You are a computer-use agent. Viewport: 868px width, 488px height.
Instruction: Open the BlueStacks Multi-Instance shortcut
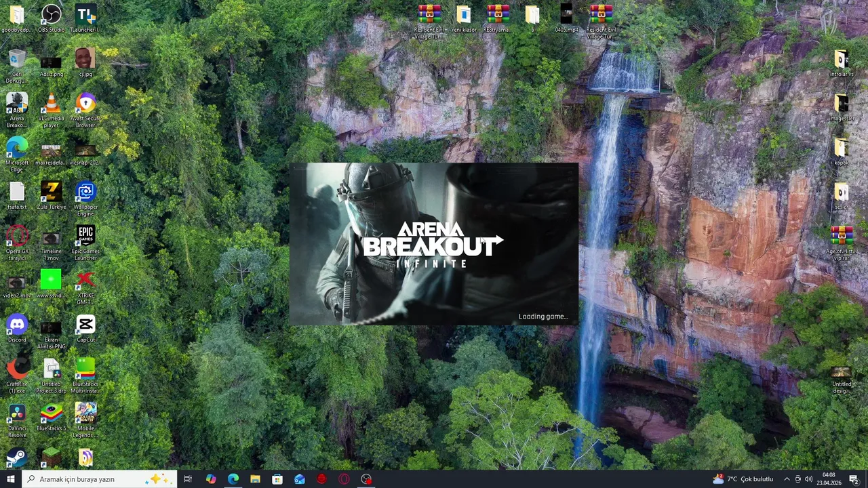[x=85, y=375]
